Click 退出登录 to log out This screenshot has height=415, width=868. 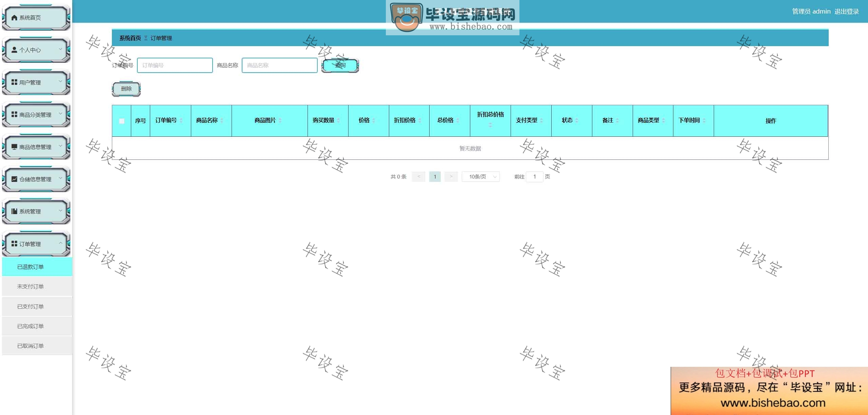pos(847,12)
